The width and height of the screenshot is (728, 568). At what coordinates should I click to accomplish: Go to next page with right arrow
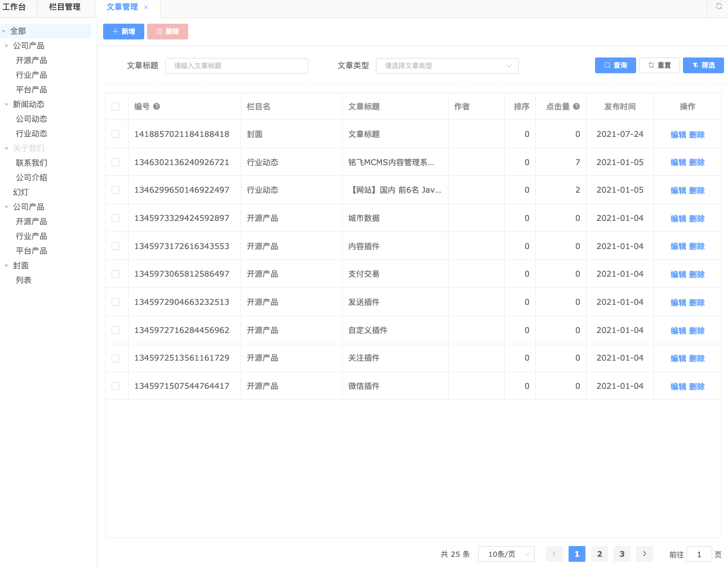pyautogui.click(x=644, y=554)
